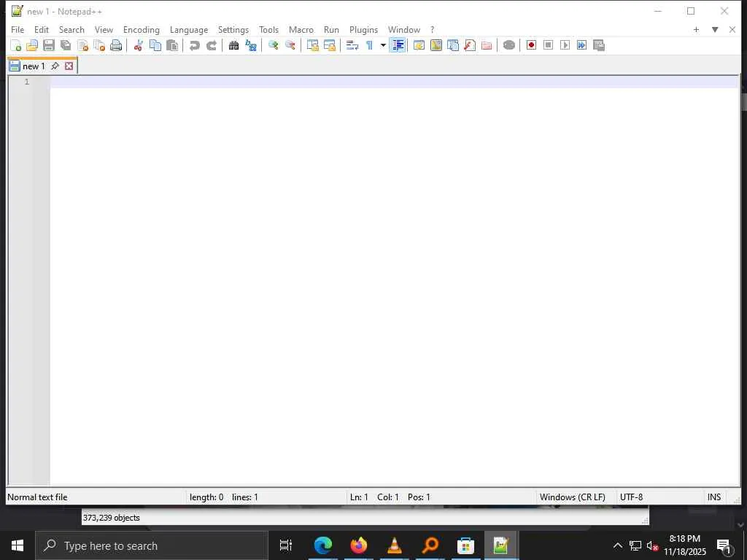Open Find with the binoculars icon
The image size is (747, 560).
pos(233,45)
